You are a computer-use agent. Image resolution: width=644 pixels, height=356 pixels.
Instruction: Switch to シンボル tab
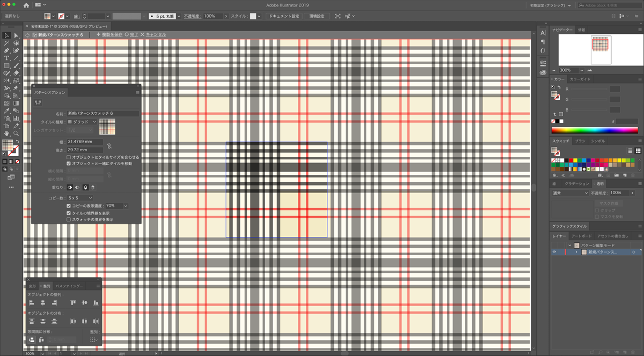(x=597, y=141)
